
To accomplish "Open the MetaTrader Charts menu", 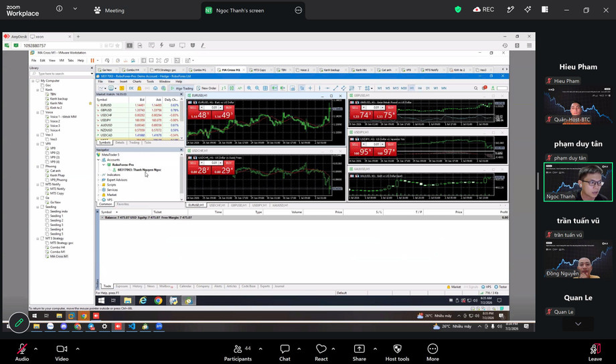I will (137, 81).
